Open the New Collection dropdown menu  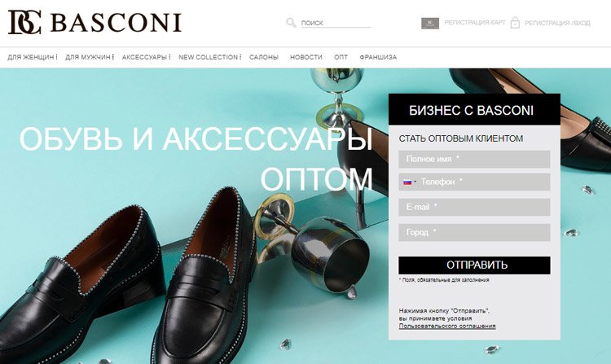209,57
